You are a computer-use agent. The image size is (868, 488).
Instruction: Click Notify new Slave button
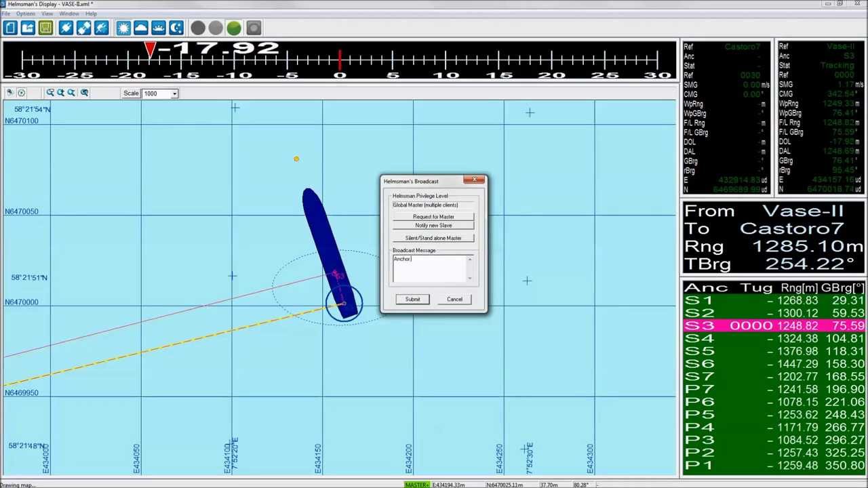click(x=433, y=226)
